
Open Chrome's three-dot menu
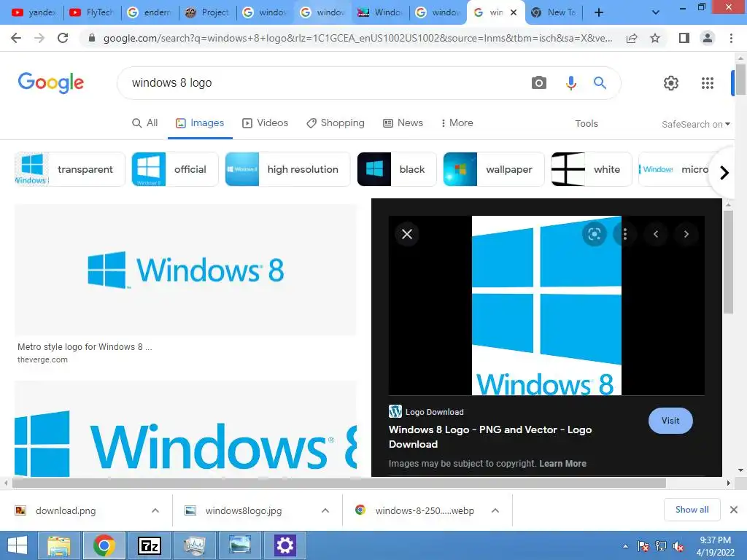731,38
